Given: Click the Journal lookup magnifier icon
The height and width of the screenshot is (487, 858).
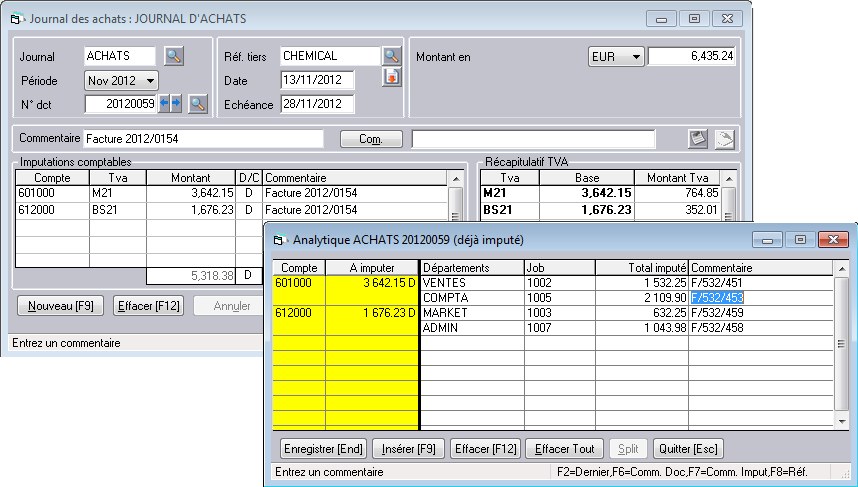Looking at the screenshot, I should point(174,56).
